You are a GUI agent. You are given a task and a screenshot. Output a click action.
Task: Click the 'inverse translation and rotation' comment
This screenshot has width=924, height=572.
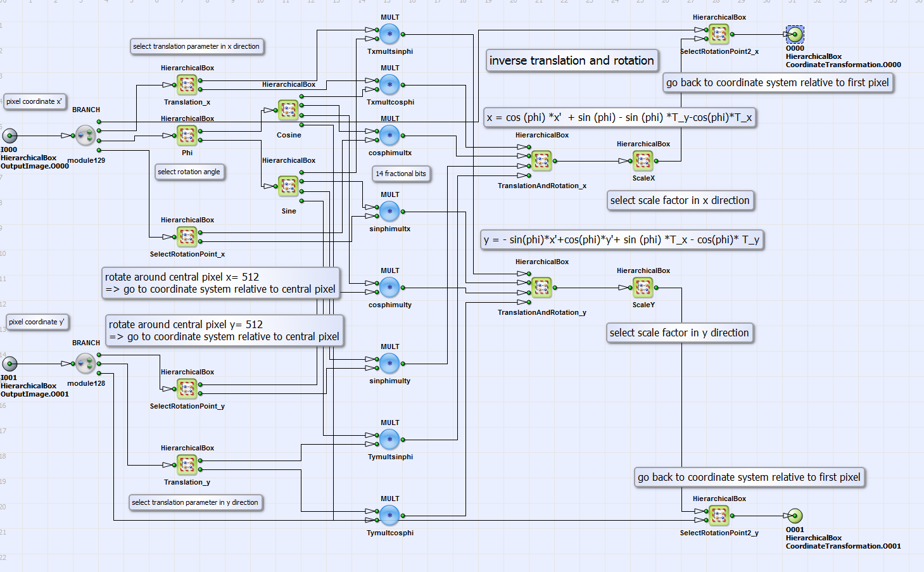pyautogui.click(x=572, y=60)
